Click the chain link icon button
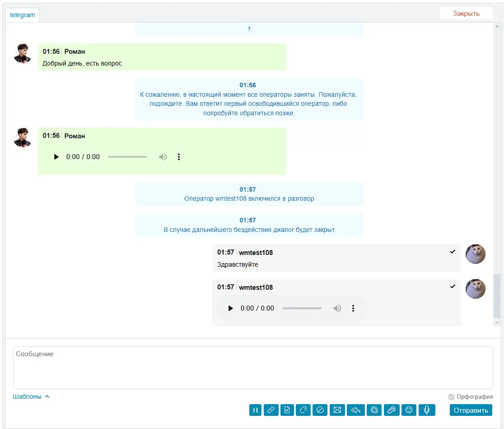Viewport: 504px width, 429px height. pos(271,410)
